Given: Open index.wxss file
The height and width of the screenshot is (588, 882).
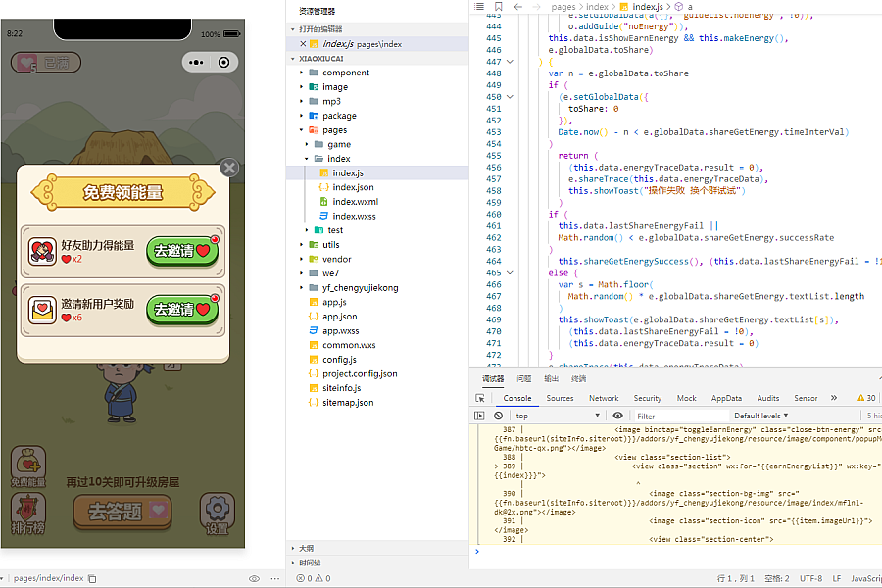Looking at the screenshot, I should (x=377, y=216).
